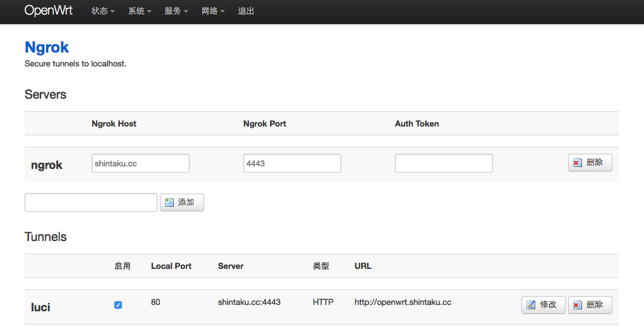Click the Auth Token column header
This screenshot has width=644, height=329.
click(x=417, y=124)
